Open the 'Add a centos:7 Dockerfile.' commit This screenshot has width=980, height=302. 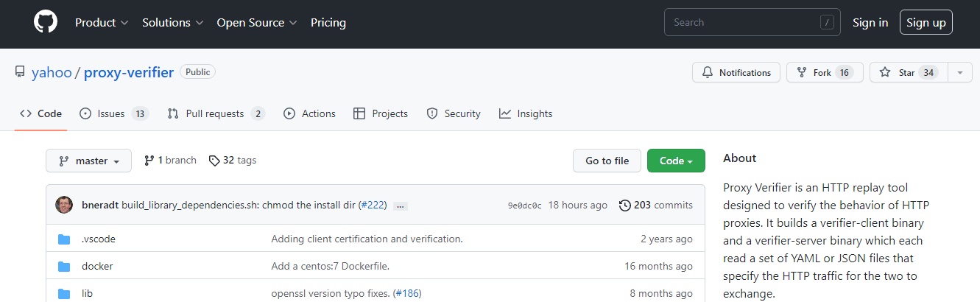point(330,266)
